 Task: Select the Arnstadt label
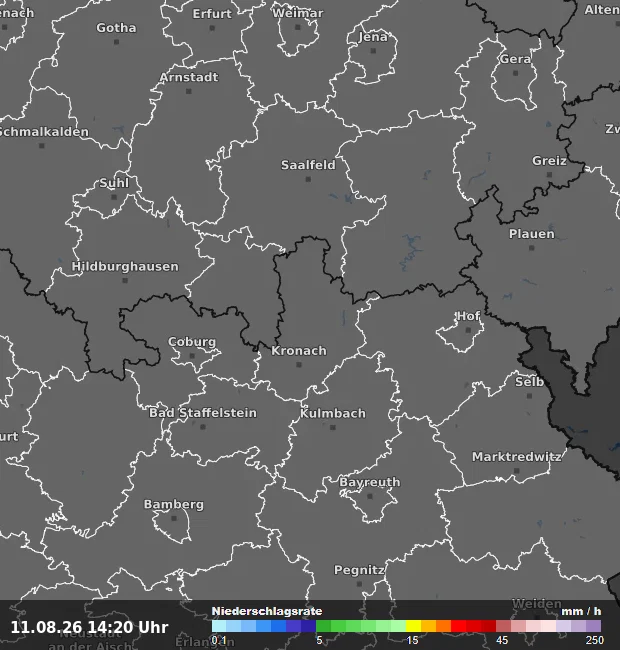[189, 77]
